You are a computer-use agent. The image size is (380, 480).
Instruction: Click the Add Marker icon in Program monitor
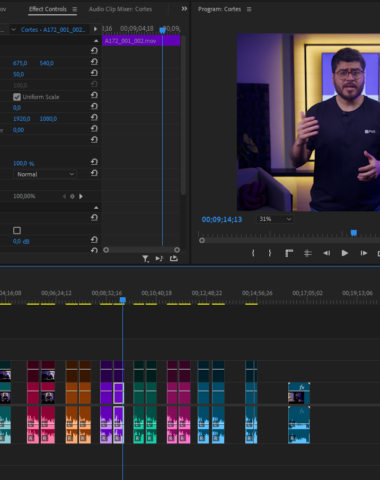289,253
